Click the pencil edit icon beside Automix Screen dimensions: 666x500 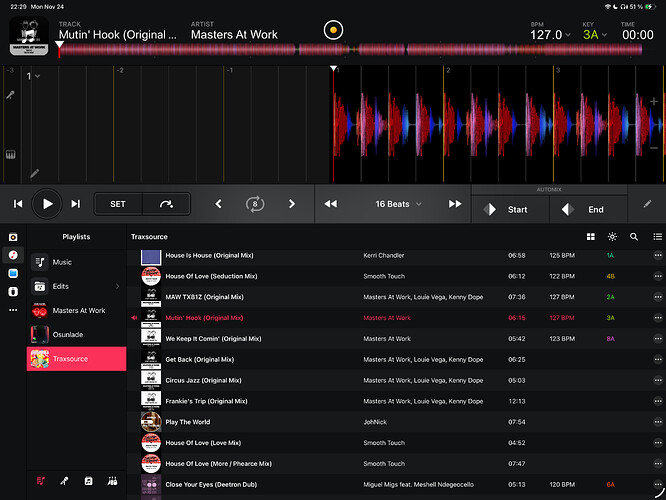coord(647,204)
